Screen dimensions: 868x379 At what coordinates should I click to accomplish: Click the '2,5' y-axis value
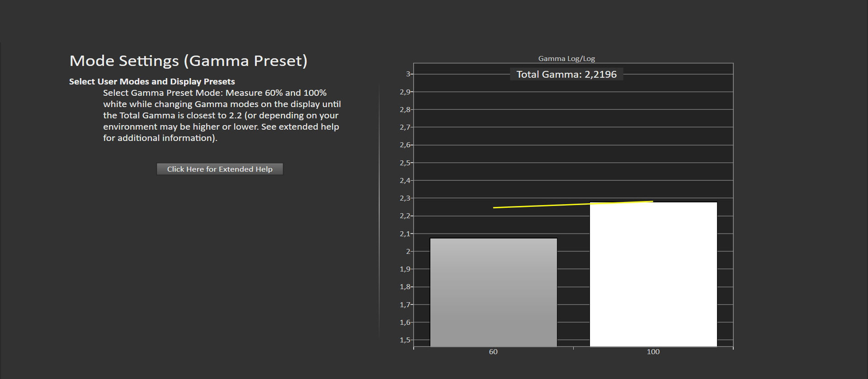[x=405, y=163]
